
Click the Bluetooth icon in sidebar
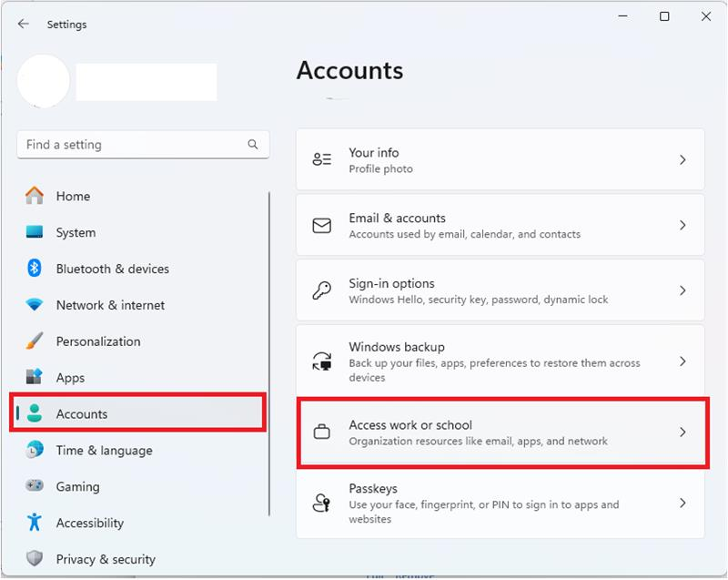point(35,268)
